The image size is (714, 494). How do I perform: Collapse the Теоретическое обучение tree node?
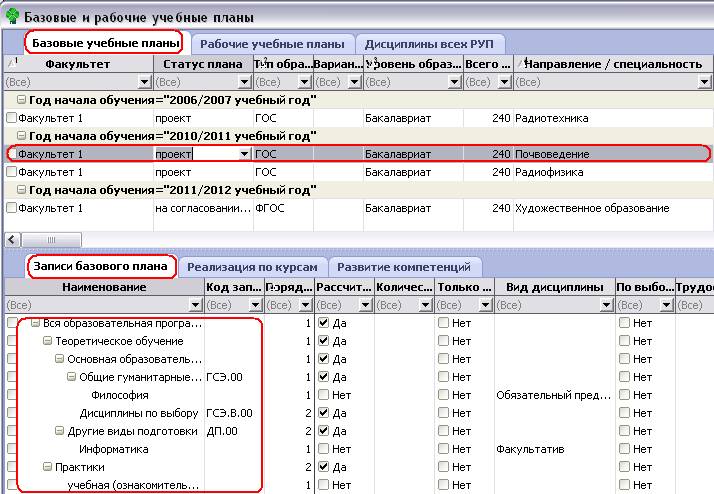47,341
